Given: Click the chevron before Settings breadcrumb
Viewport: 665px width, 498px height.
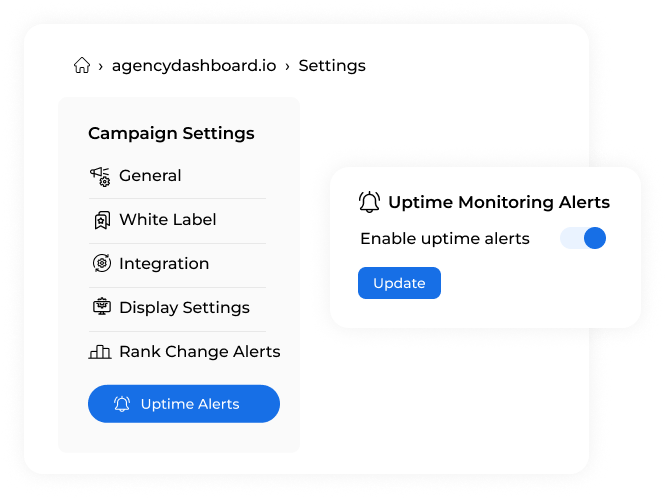Looking at the screenshot, I should (x=287, y=66).
